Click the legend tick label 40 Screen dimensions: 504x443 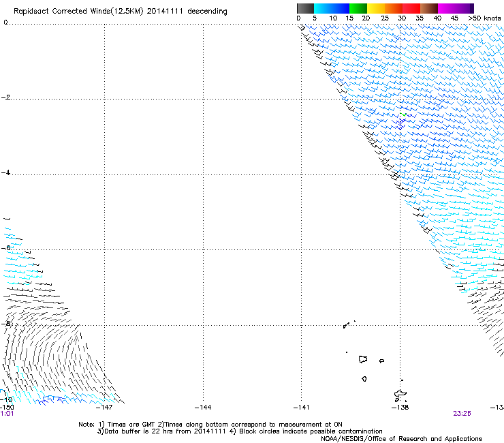click(x=437, y=18)
